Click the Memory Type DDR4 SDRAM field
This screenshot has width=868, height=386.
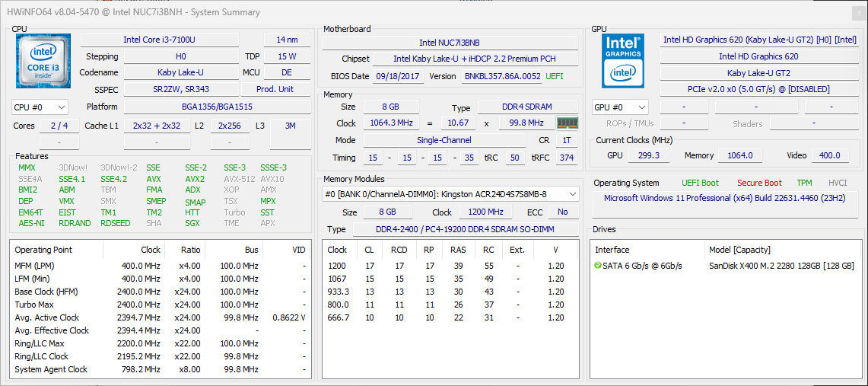(x=528, y=107)
